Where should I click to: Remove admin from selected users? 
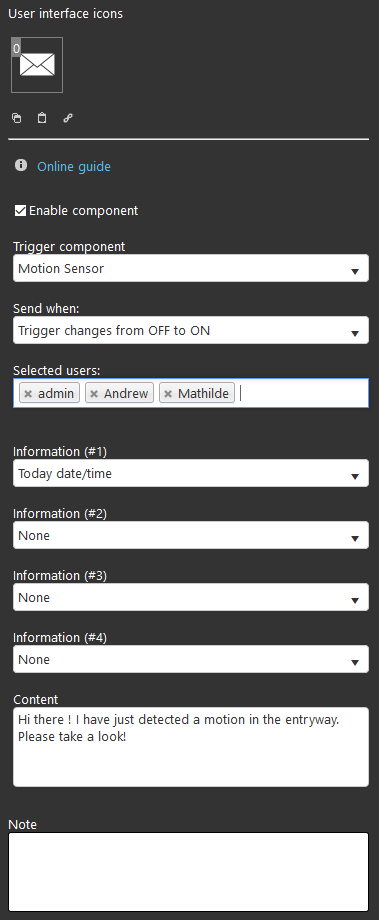point(28,394)
